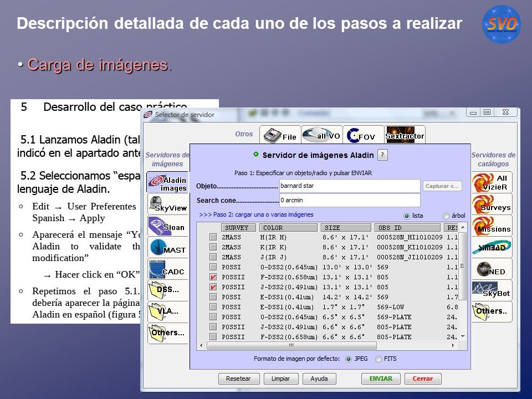Choose the Sloan image server
This screenshot has height=399, width=532.
[x=168, y=226]
